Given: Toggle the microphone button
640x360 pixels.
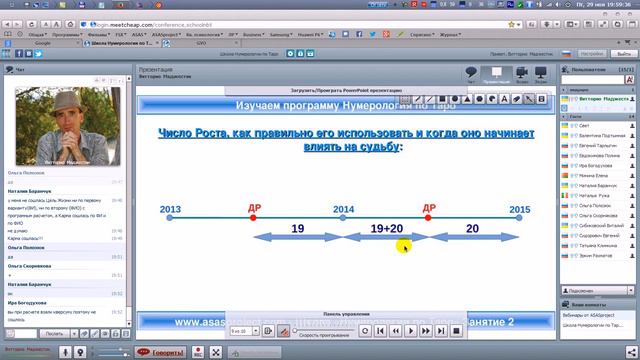Looking at the screenshot, I should [65, 352].
